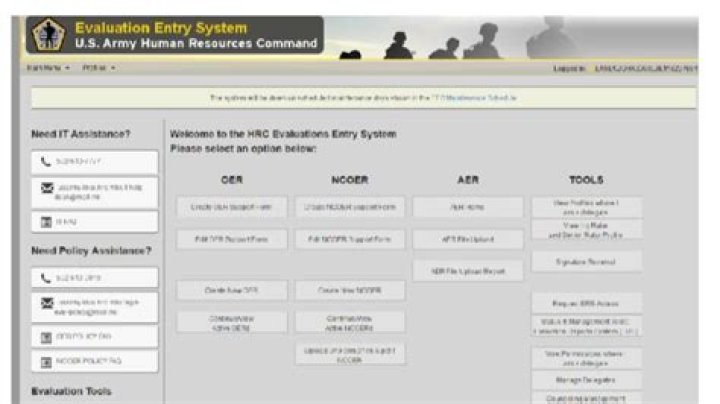
Task: Click the NCOER column heading
Action: pyautogui.click(x=350, y=180)
